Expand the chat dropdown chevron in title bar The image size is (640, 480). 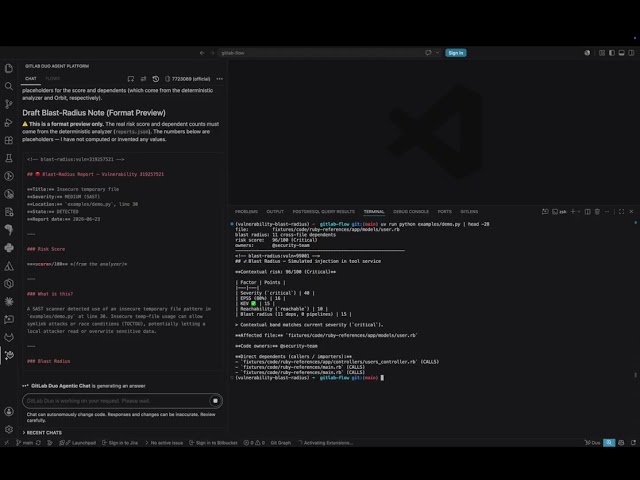coord(438,53)
